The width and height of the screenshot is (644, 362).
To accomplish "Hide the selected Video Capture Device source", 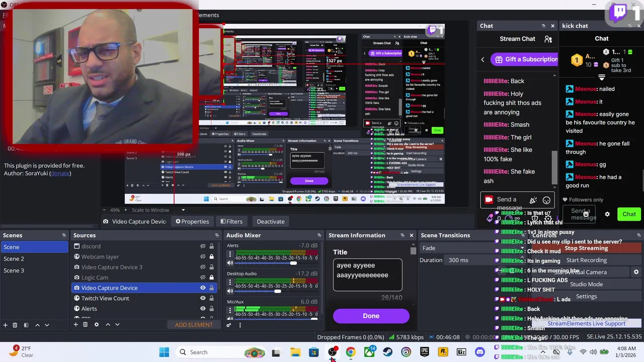I will coord(203,288).
